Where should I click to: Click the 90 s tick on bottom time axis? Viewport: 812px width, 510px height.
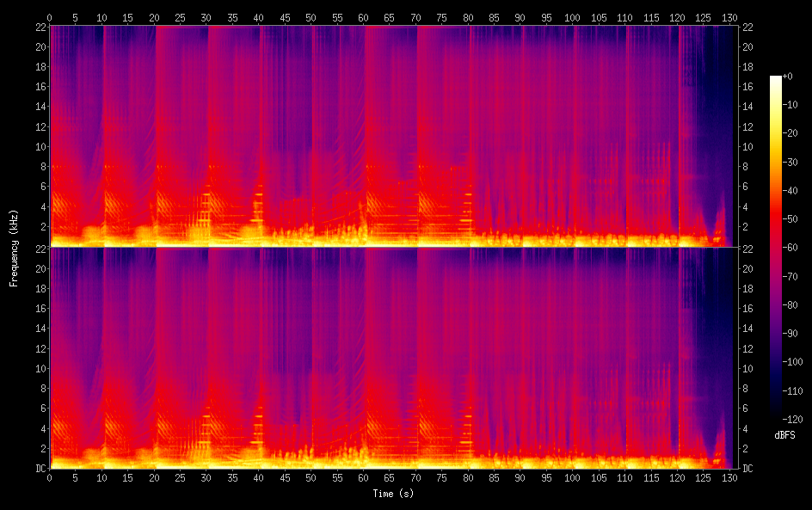pyautogui.click(x=521, y=476)
